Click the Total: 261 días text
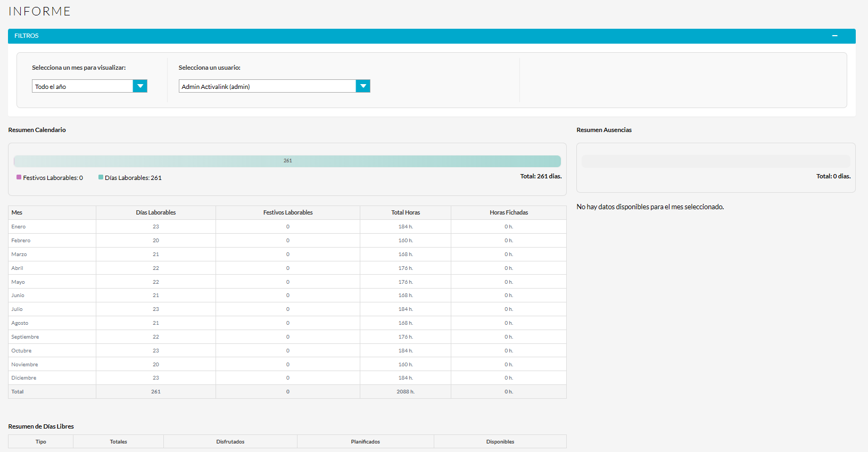868x452 pixels. tap(541, 176)
